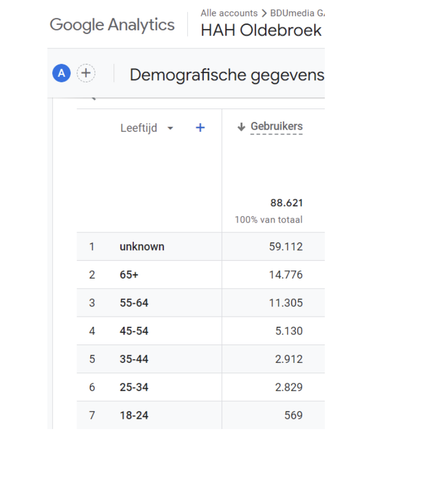The height and width of the screenshot is (500, 427).
Task: Open the Alle accounts breadcrumb link
Action: 229,13
